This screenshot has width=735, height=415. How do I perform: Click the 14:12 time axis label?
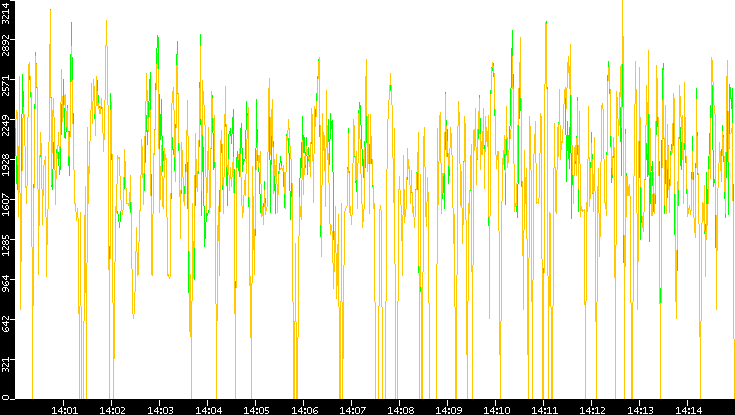(x=592, y=410)
